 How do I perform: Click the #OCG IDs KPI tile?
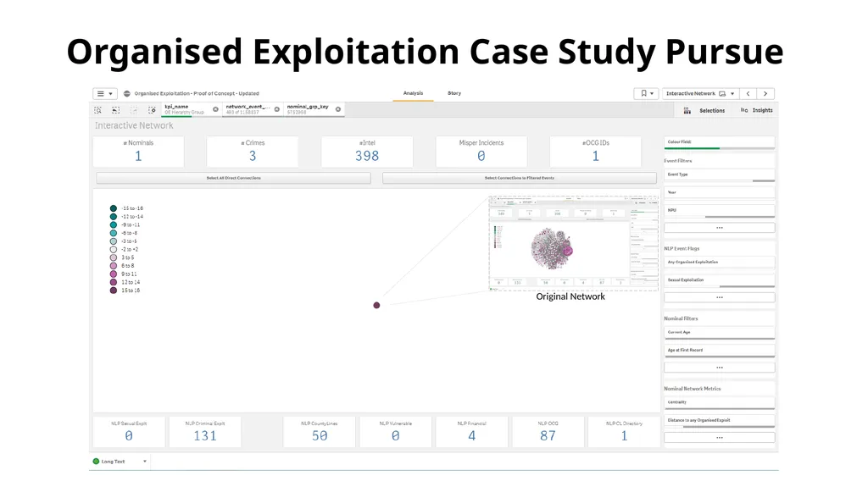coord(596,151)
